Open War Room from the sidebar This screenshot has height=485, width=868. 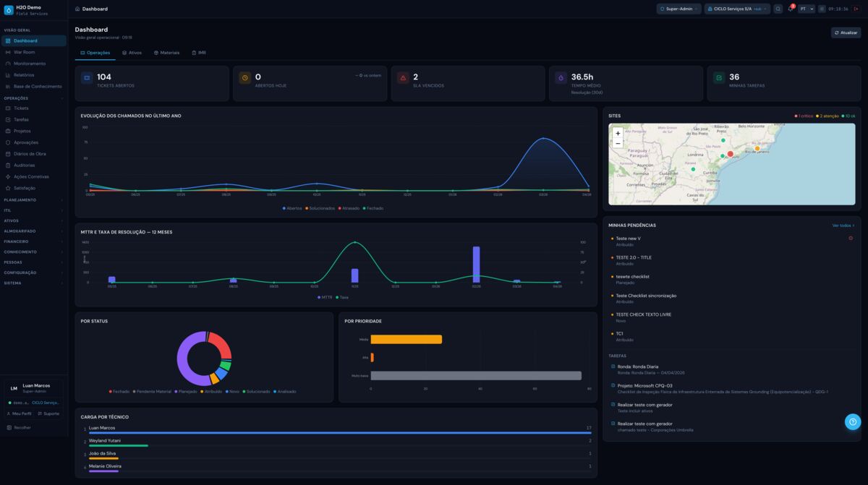[x=24, y=52]
